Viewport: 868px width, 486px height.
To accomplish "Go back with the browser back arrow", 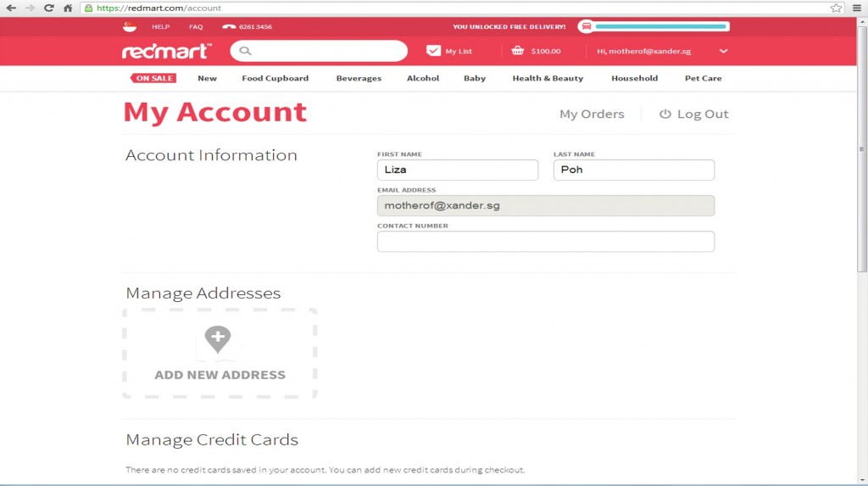I will (x=11, y=8).
